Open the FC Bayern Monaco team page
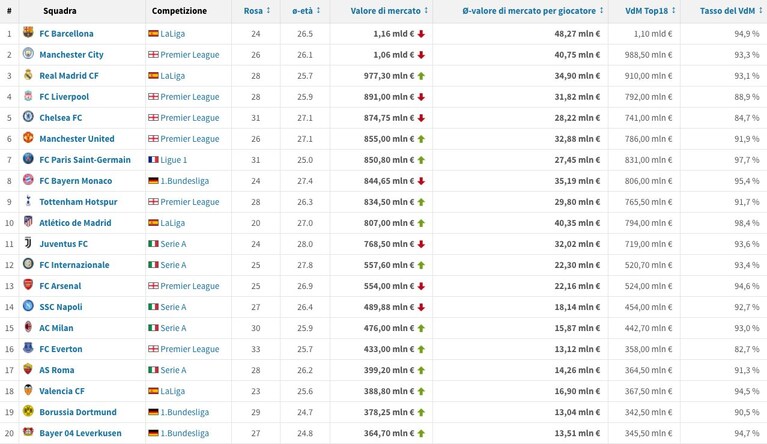 (x=76, y=181)
